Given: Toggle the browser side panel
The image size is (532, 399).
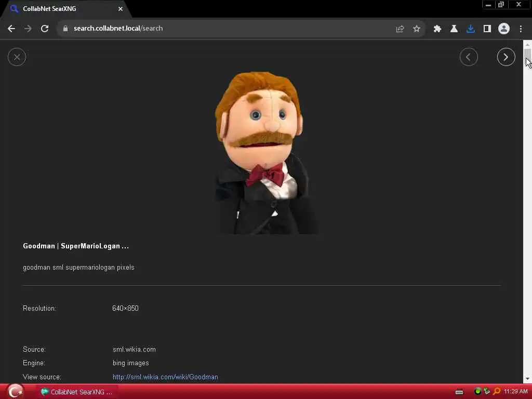Looking at the screenshot, I should click(x=487, y=29).
